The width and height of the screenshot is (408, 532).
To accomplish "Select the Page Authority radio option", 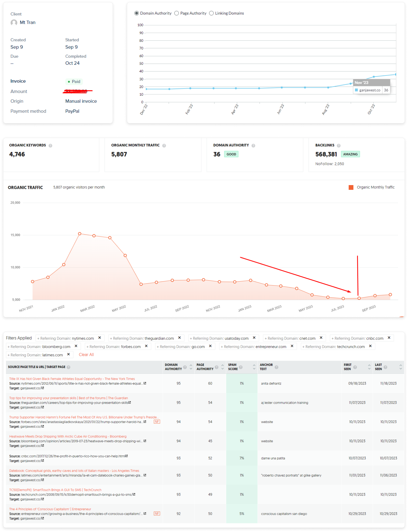I will pos(177,13).
